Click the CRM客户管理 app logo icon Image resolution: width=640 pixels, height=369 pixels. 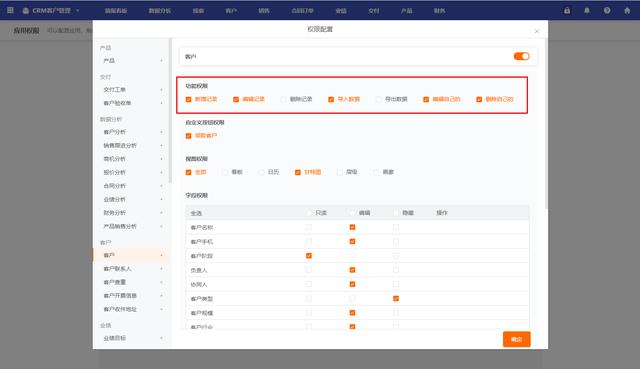[x=26, y=11]
